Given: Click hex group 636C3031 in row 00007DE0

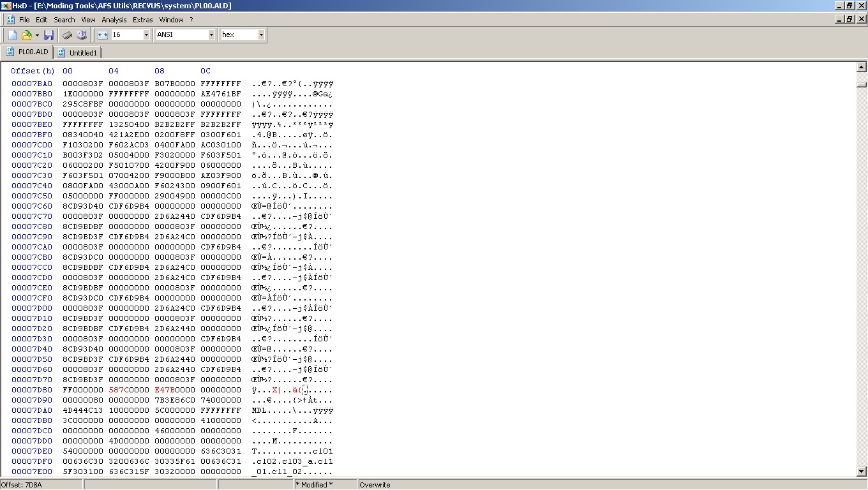Looking at the screenshot, I should point(221,451).
